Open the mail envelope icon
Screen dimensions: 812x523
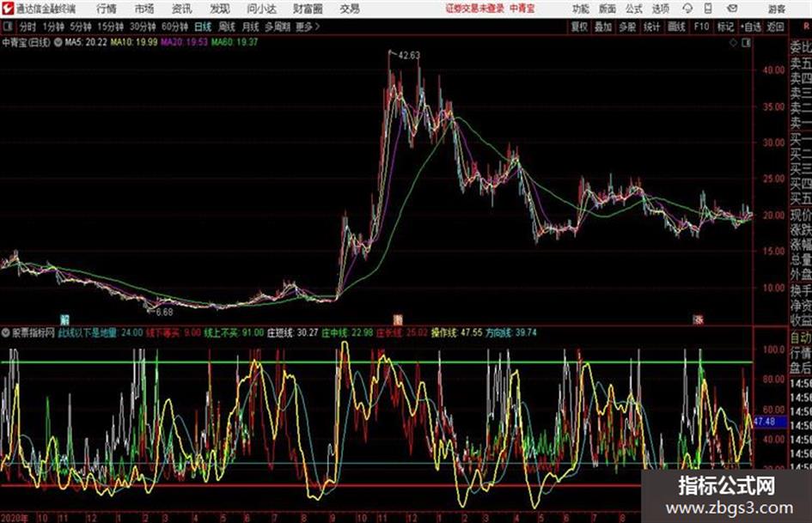(732, 9)
